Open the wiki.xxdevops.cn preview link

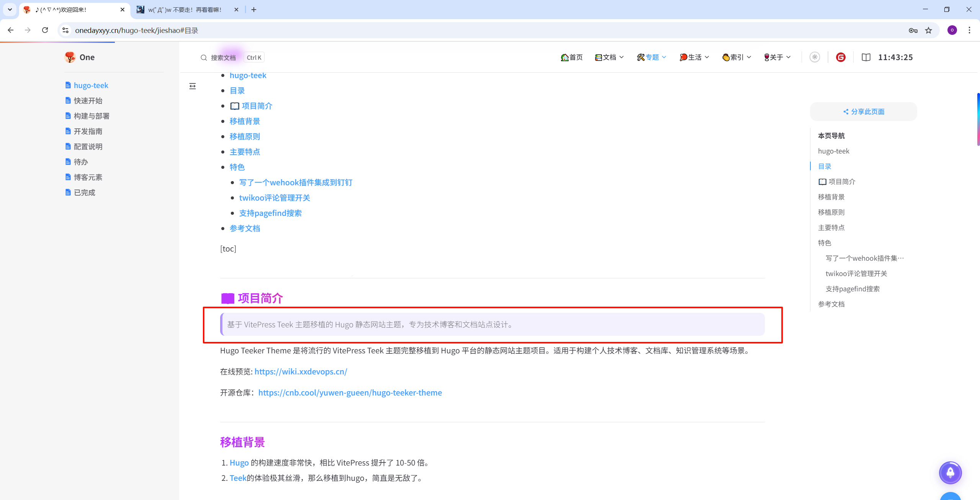(301, 371)
